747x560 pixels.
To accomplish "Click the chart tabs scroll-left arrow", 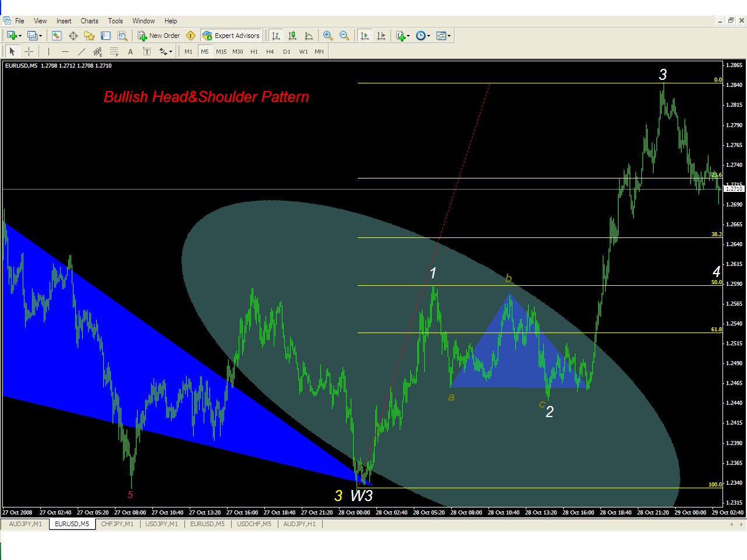I will click(732, 524).
